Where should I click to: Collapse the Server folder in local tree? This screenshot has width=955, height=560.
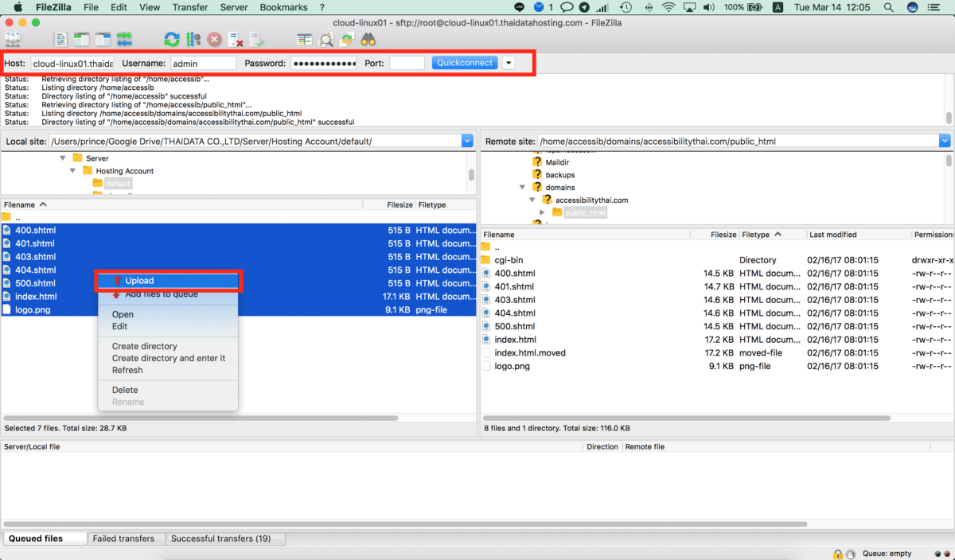click(62, 157)
